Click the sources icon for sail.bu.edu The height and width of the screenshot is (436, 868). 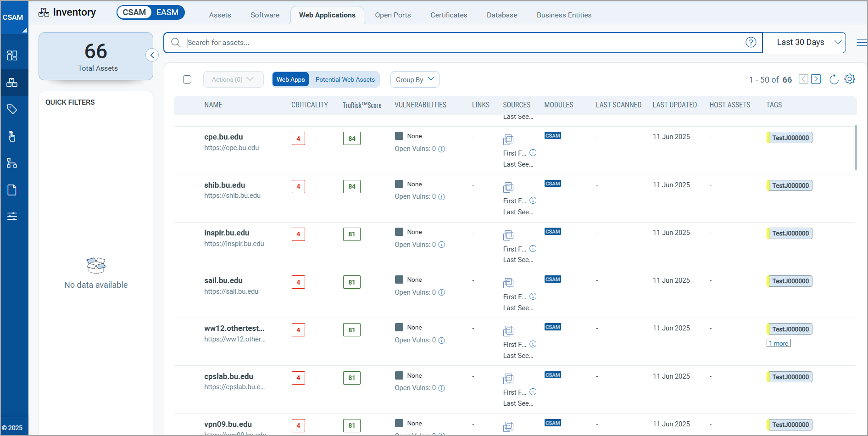point(508,283)
